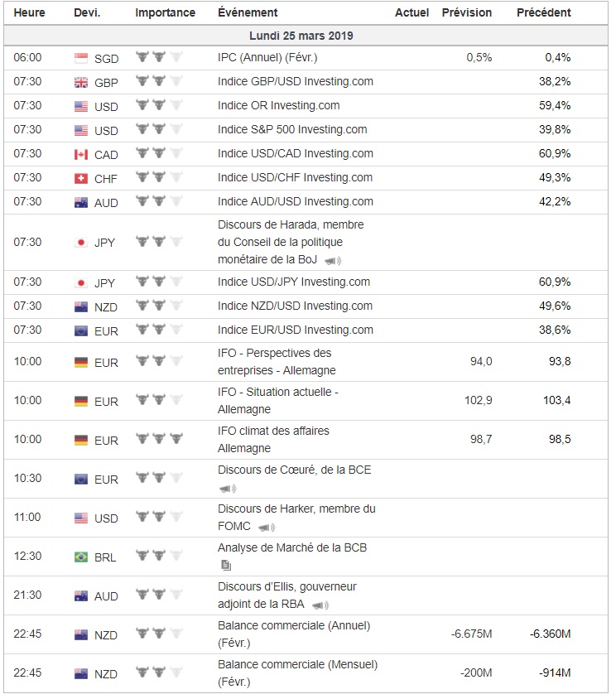The width and height of the screenshot is (616, 699).
Task: Click the Heure column header
Action: point(29,12)
